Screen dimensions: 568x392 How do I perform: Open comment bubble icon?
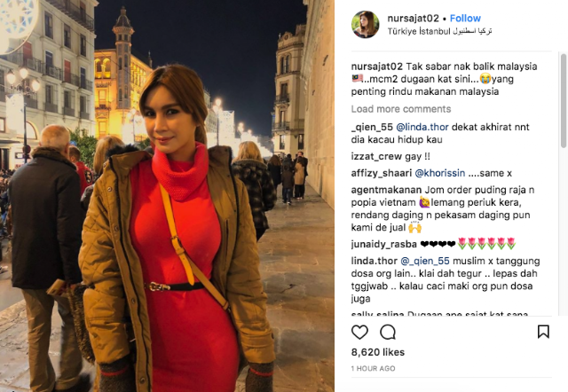[x=388, y=332]
